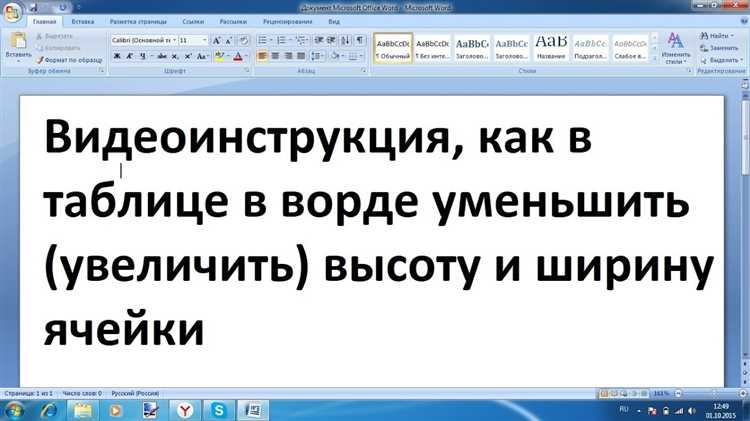This screenshot has width=750, height=421.
Task: Click the Paste (Вставить) clipboard icon
Action: pos(18,41)
